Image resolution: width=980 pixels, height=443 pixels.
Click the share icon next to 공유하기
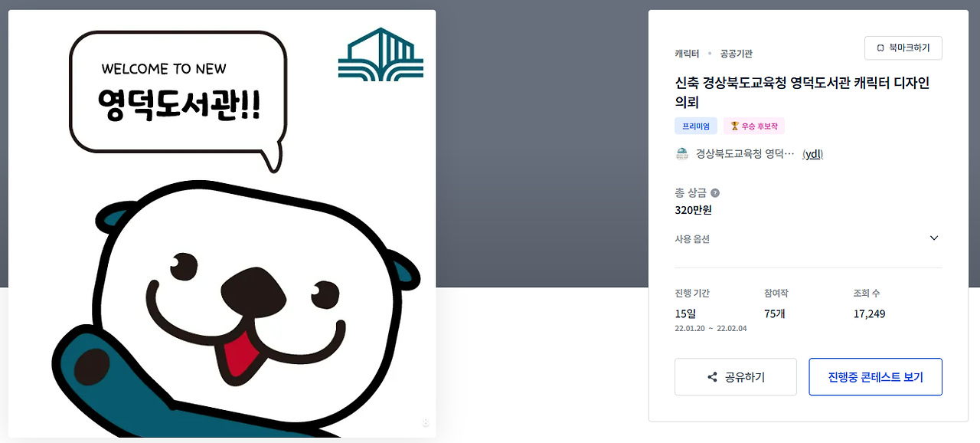[713, 377]
